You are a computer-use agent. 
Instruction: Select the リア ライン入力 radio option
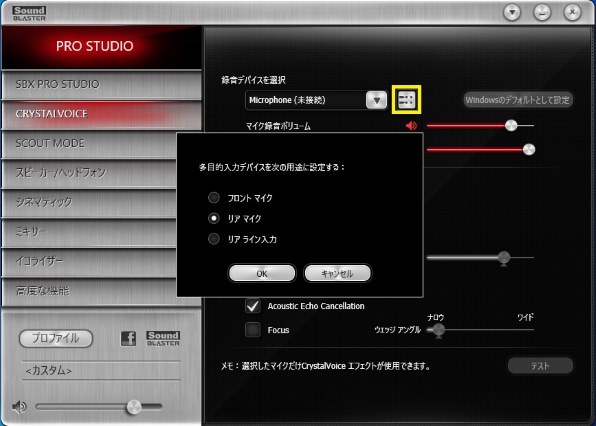(x=214, y=239)
